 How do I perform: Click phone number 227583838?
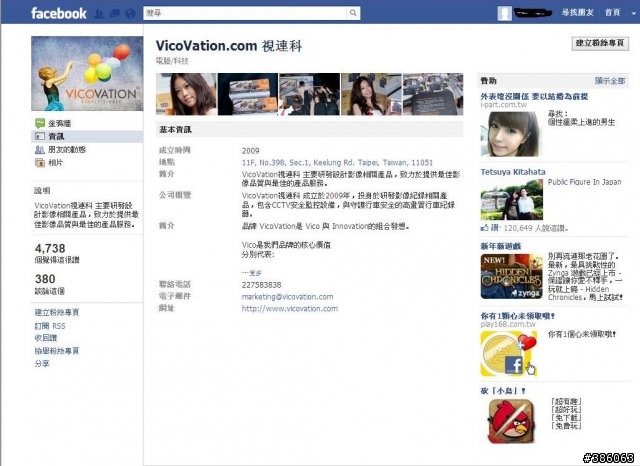click(x=261, y=284)
